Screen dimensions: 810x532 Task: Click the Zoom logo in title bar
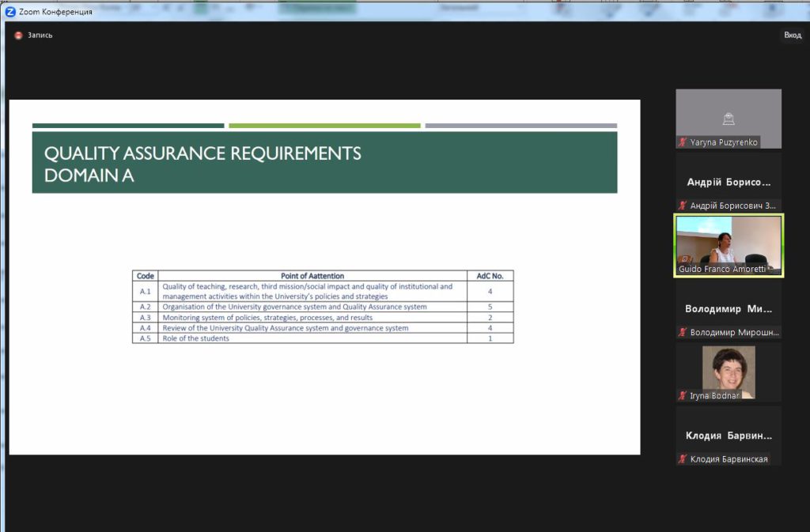[10, 12]
